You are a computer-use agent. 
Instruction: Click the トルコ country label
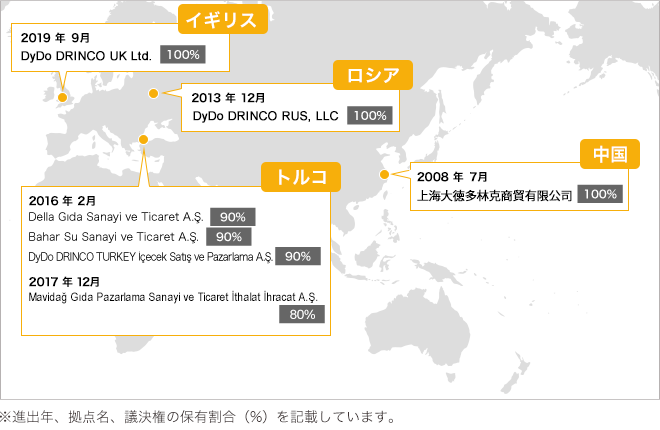point(301,177)
